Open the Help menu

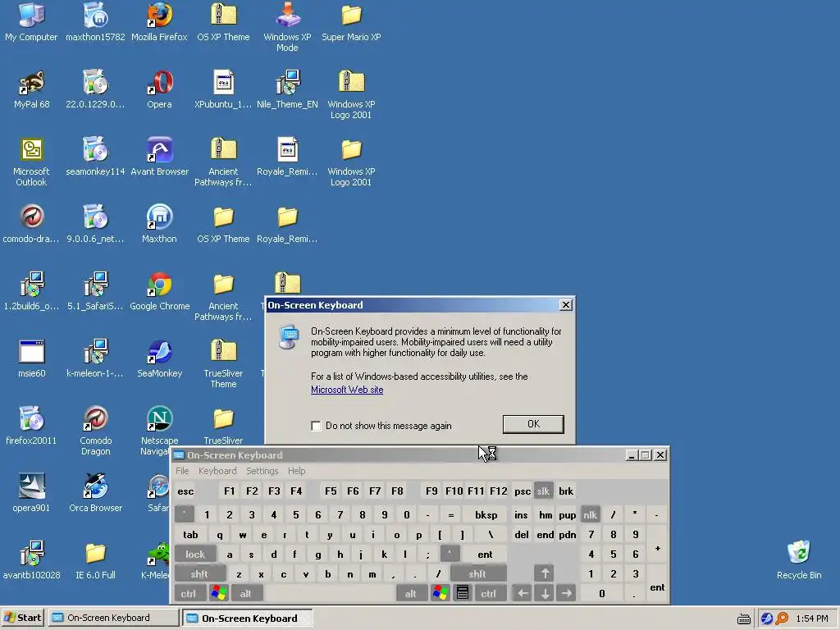pos(296,471)
